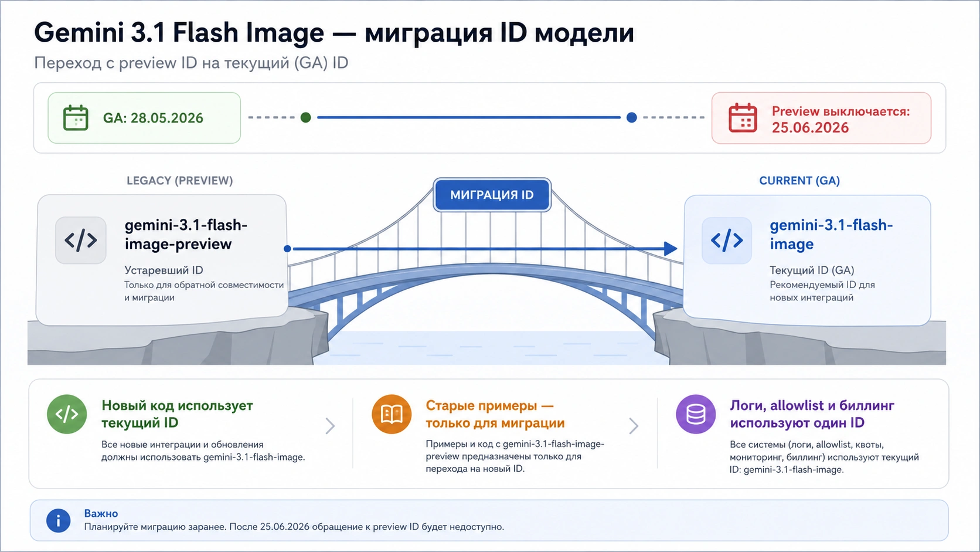The image size is (980, 552).
Task: Click the orange open book icon
Action: 392,414
